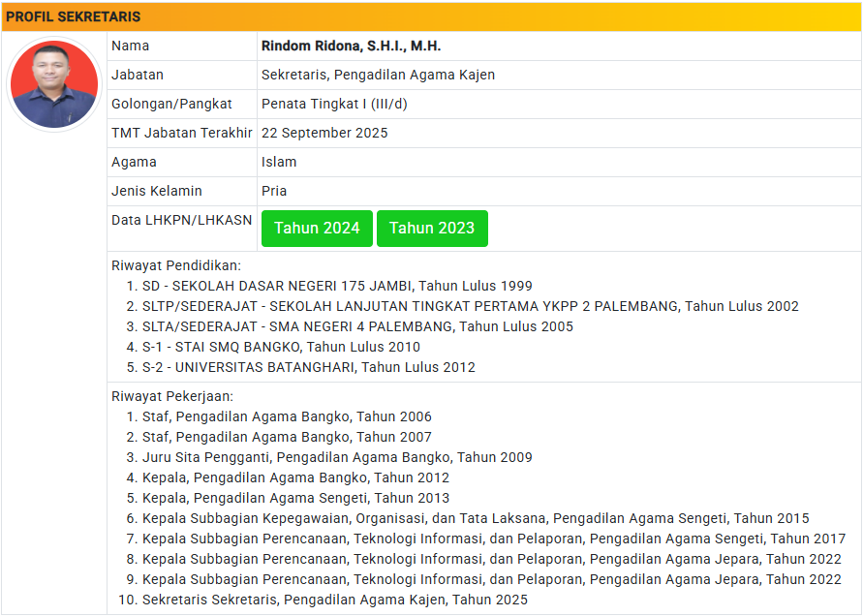863x616 pixels.
Task: Click the Riwayat Pendidikan heading
Action: click(176, 265)
